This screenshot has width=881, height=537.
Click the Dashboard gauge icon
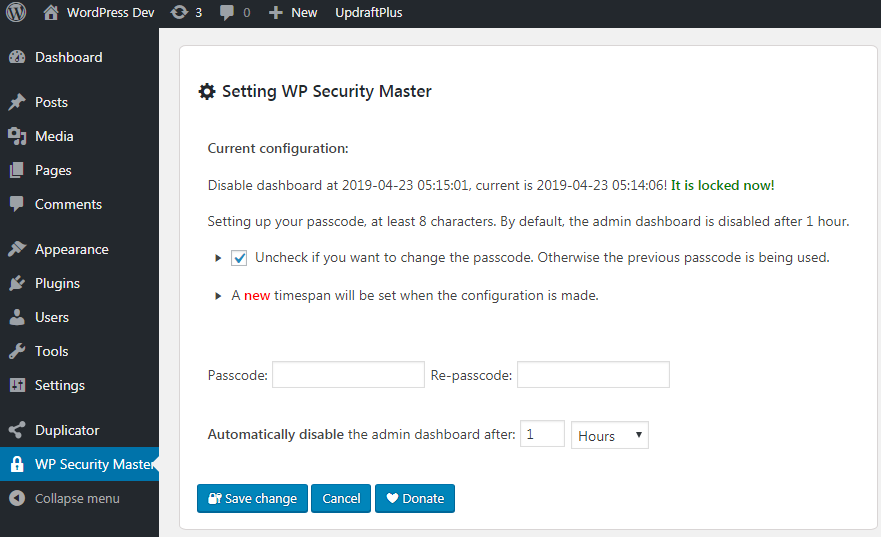(x=17, y=57)
